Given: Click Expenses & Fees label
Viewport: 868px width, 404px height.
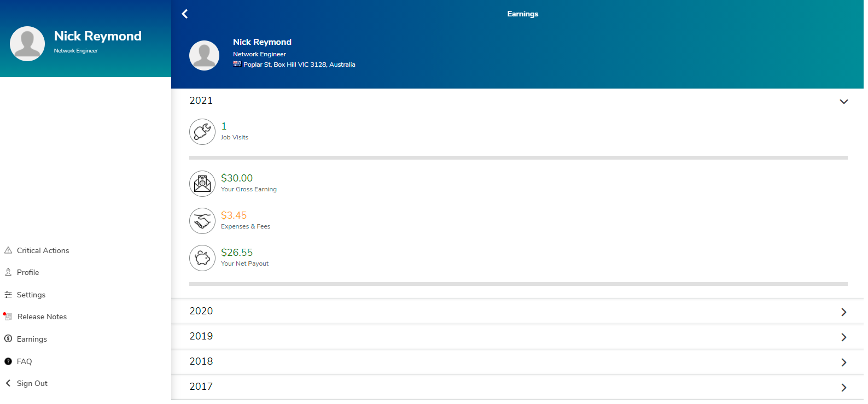Looking at the screenshot, I should [246, 226].
